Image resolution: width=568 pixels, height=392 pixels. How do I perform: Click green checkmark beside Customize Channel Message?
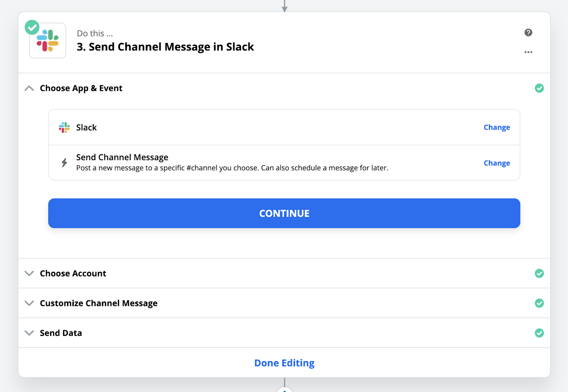pyautogui.click(x=539, y=303)
